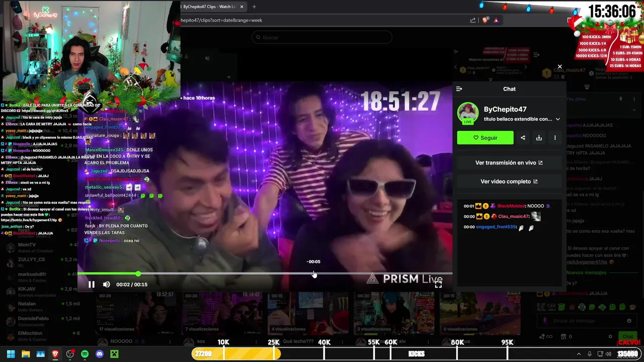Screen dimensions: 644x362
Task: Select BlackMaldad username in clip chat
Action: click(511, 206)
